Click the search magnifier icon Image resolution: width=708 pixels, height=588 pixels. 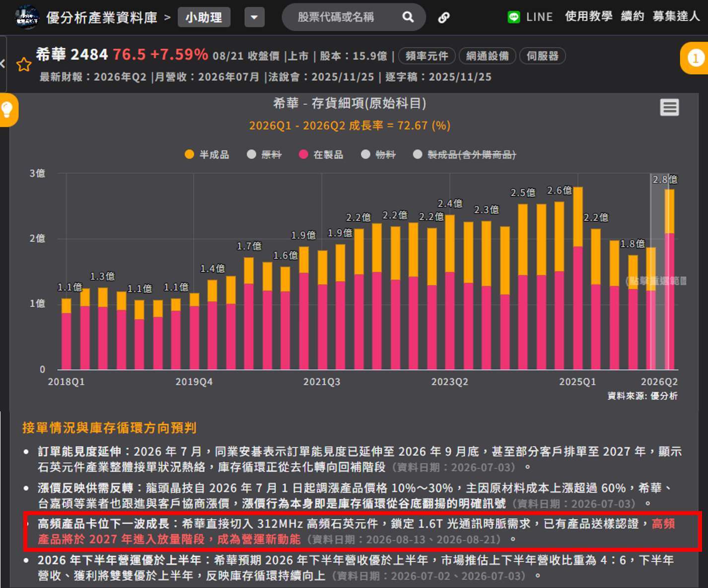(x=408, y=17)
